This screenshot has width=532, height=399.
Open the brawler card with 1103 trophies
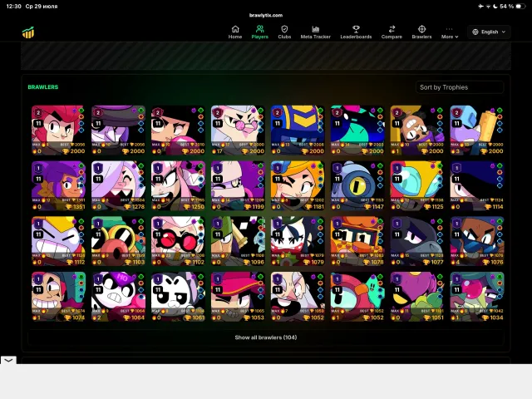point(118,241)
